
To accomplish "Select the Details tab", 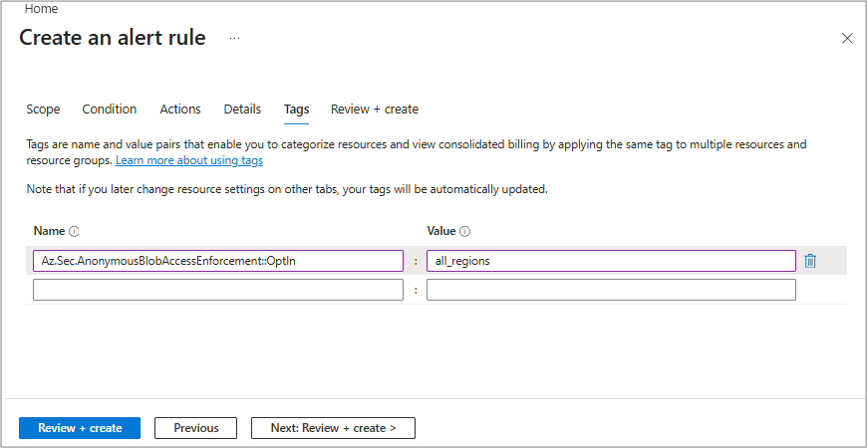I will (242, 110).
